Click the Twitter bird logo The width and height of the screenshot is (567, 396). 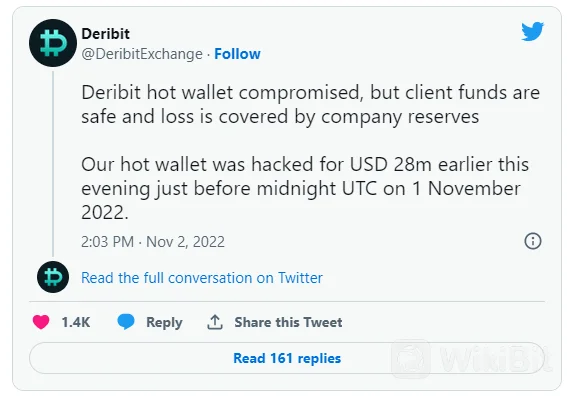tap(532, 31)
